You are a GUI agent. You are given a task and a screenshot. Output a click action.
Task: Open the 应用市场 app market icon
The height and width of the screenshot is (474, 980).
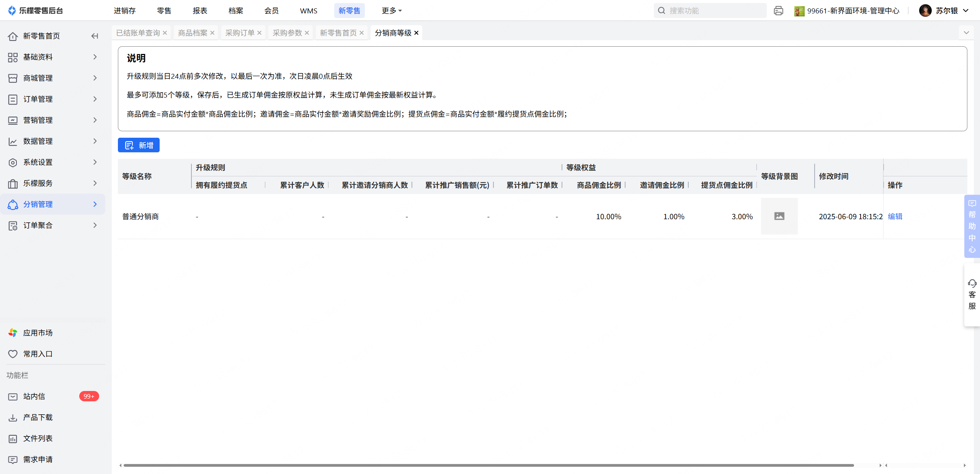[x=13, y=333]
